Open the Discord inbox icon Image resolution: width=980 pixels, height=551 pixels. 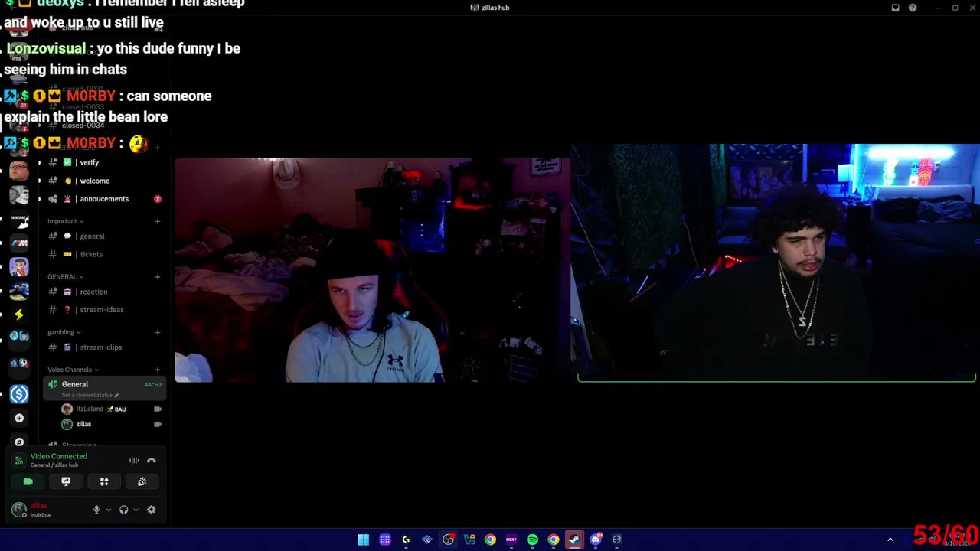tap(895, 8)
